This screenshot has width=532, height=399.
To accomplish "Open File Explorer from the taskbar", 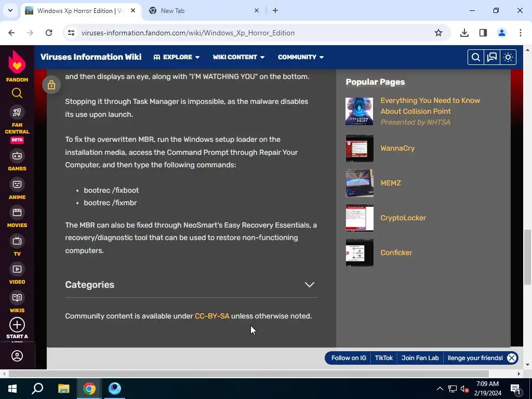I will [63, 389].
